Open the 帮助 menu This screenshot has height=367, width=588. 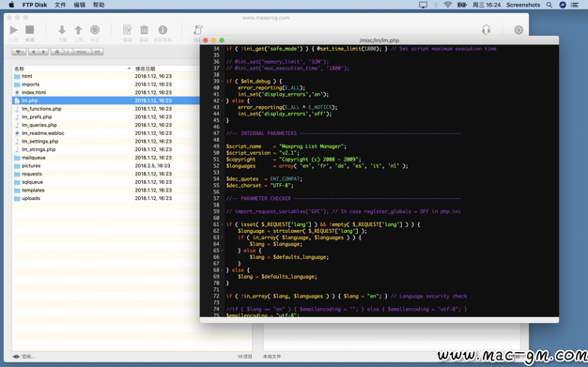(x=99, y=5)
